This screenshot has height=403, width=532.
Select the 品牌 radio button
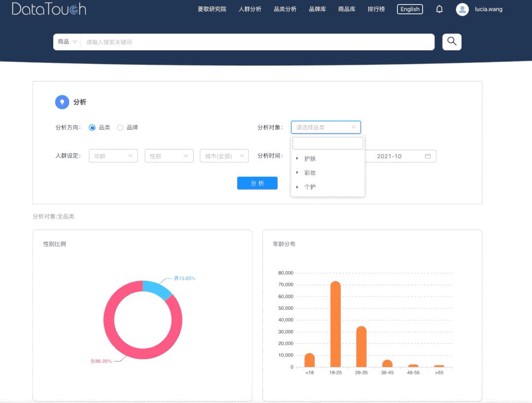pyautogui.click(x=120, y=127)
